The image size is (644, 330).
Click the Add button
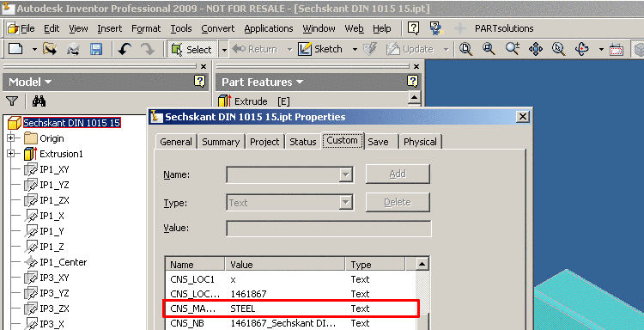[398, 174]
